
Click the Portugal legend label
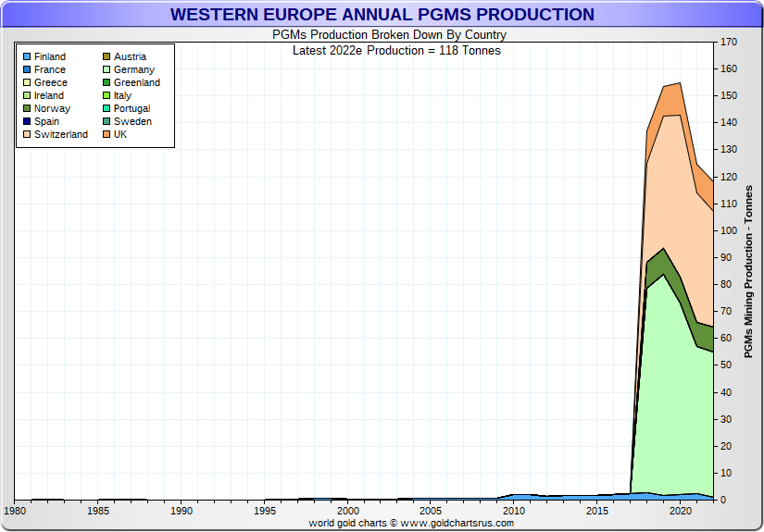132,109
